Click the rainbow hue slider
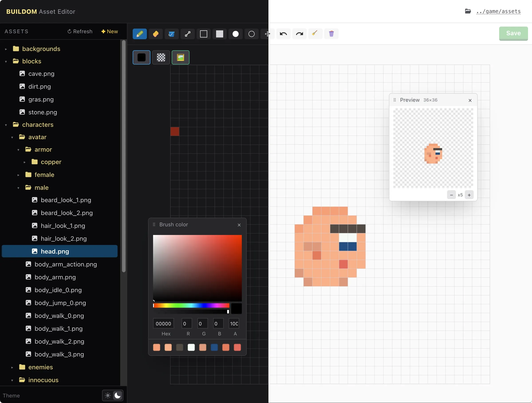The height and width of the screenshot is (403, 532). (191, 305)
